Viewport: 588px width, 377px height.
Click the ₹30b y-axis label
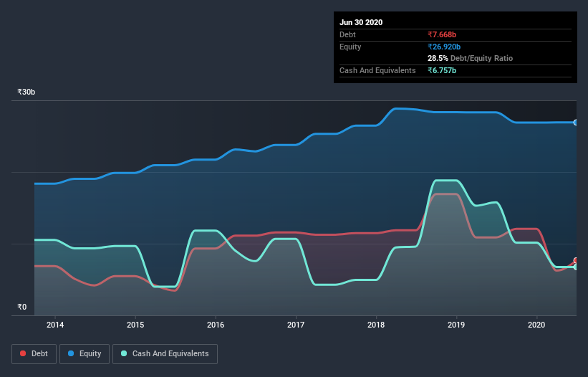click(26, 92)
